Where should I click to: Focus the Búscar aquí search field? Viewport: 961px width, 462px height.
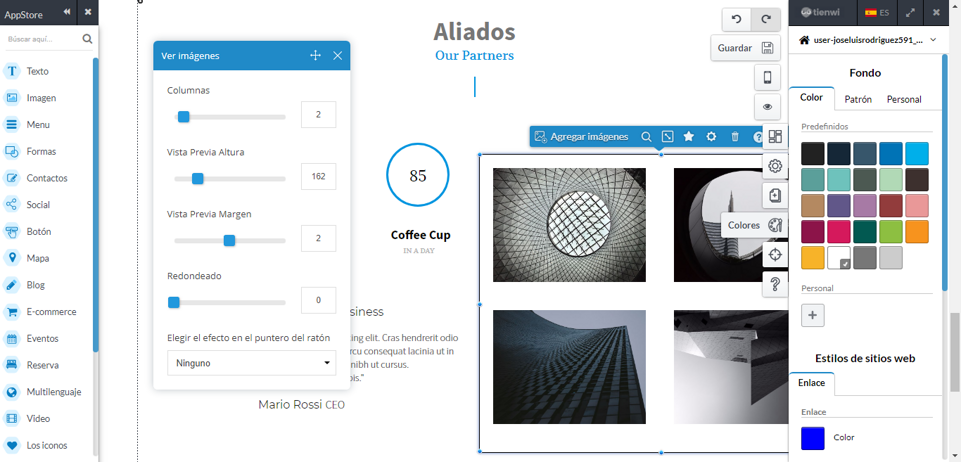tap(42, 39)
